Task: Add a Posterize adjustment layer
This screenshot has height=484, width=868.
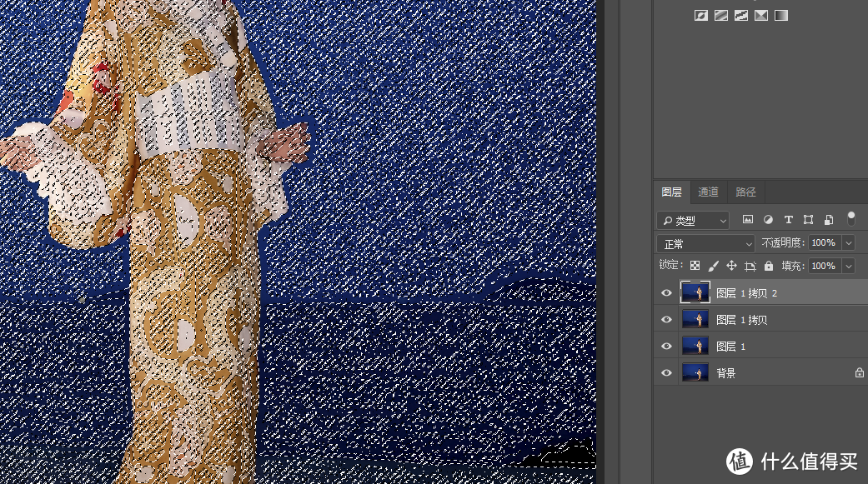Action: [720, 16]
